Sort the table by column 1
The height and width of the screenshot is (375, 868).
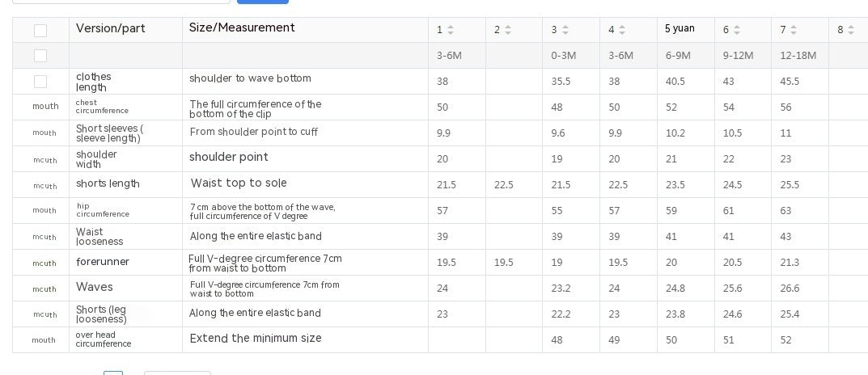tap(451, 30)
